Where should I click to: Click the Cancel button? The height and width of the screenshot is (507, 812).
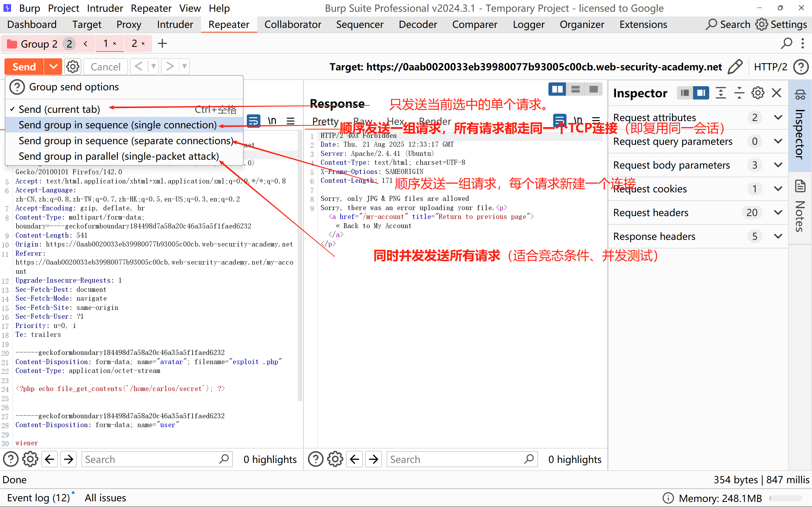coord(105,67)
